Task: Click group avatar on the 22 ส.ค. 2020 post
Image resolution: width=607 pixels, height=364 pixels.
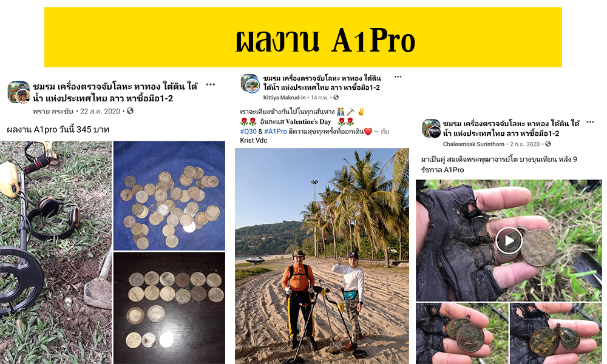Action: pyautogui.click(x=19, y=92)
